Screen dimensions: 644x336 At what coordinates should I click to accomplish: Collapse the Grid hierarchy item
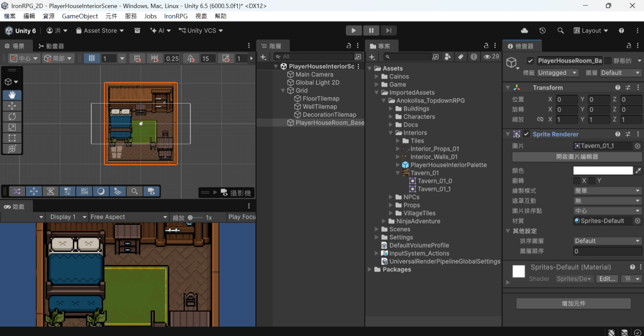[283, 90]
